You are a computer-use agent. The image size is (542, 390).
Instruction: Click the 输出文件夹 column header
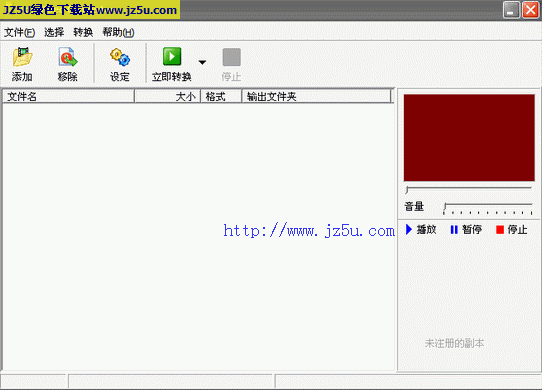coord(317,96)
